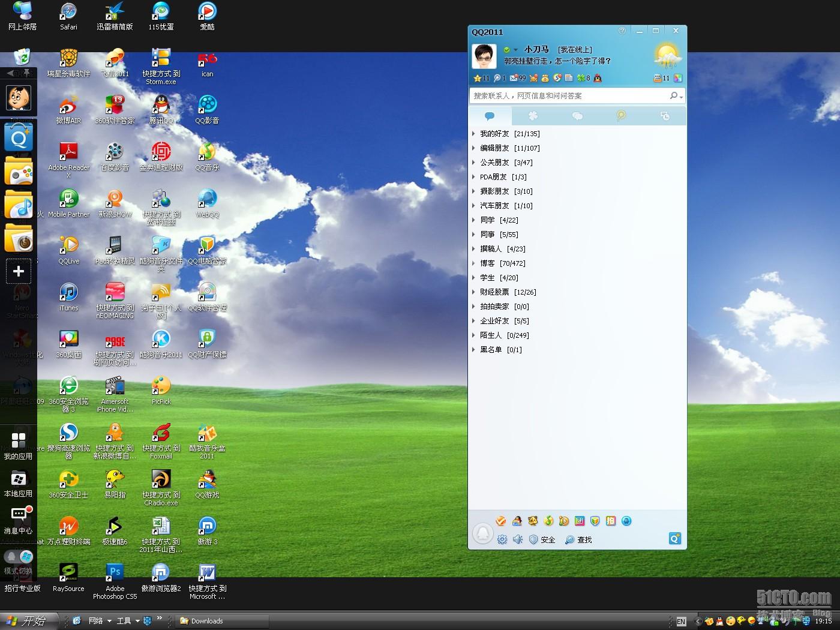Expand the 同学 [4/22] group
This screenshot has height=630, width=840.
pos(577,220)
